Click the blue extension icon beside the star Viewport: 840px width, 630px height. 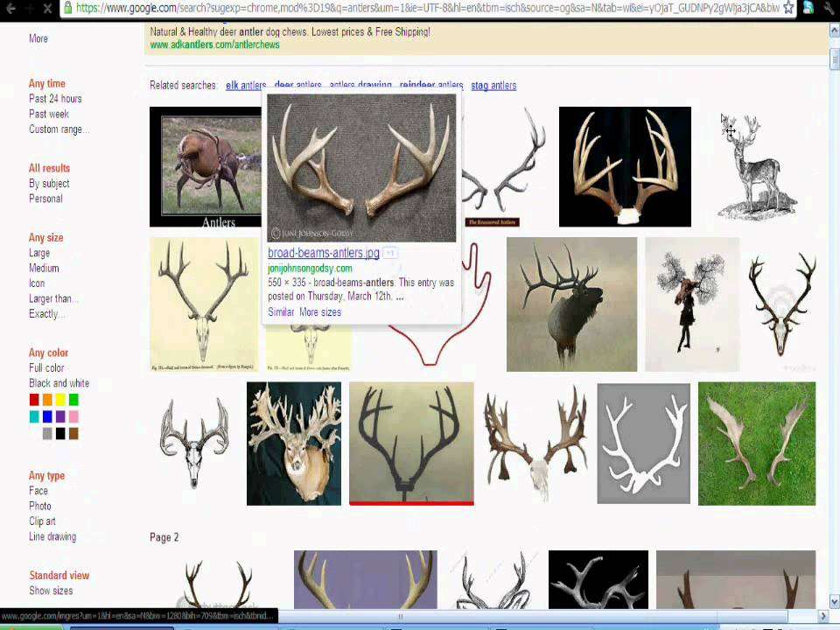(x=808, y=8)
